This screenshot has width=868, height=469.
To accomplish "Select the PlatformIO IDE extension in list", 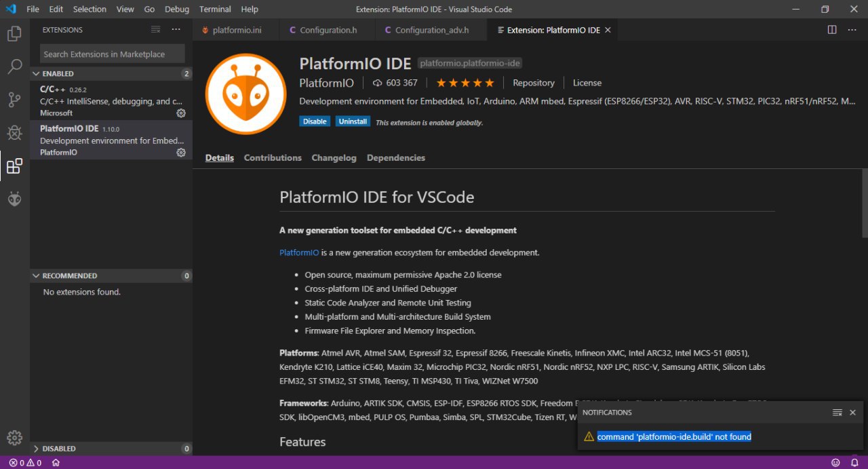I will pyautogui.click(x=111, y=140).
